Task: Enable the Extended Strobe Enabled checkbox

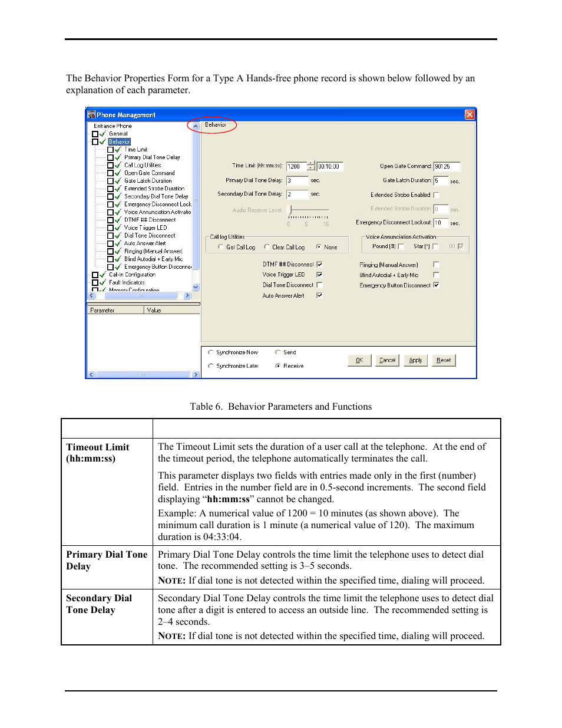Action: pyautogui.click(x=437, y=195)
